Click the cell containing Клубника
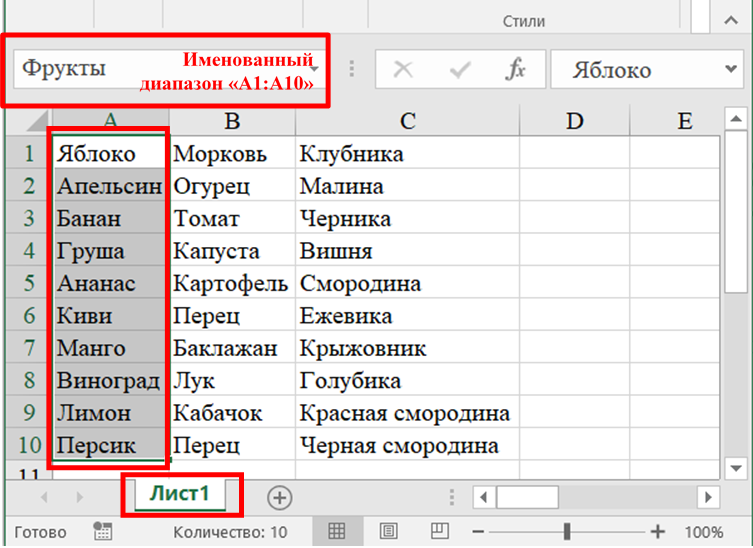The width and height of the screenshot is (753, 548). pos(408,153)
